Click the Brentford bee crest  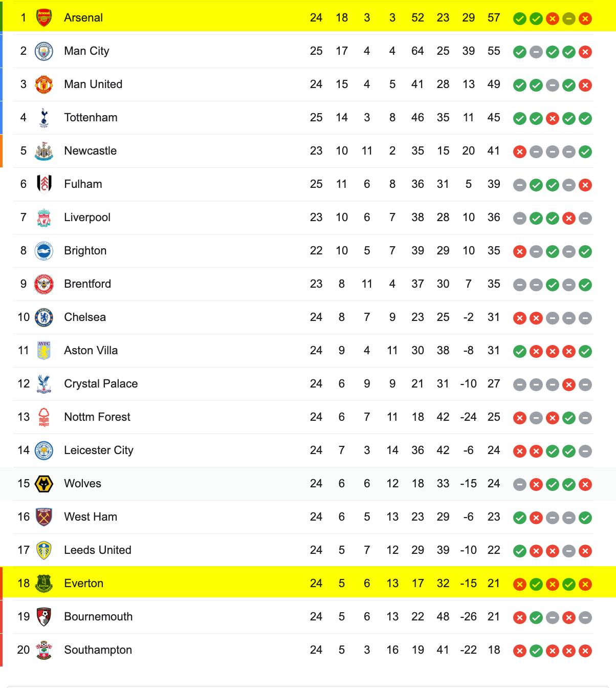[44, 284]
